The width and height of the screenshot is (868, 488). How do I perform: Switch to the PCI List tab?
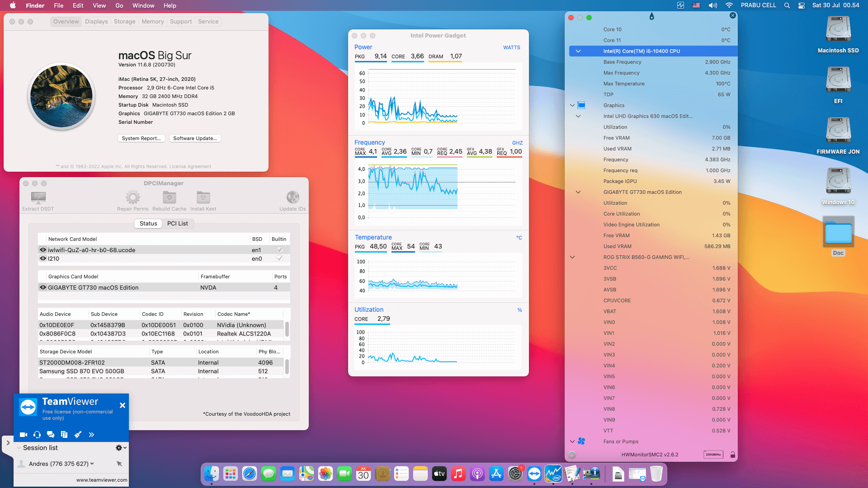click(177, 223)
